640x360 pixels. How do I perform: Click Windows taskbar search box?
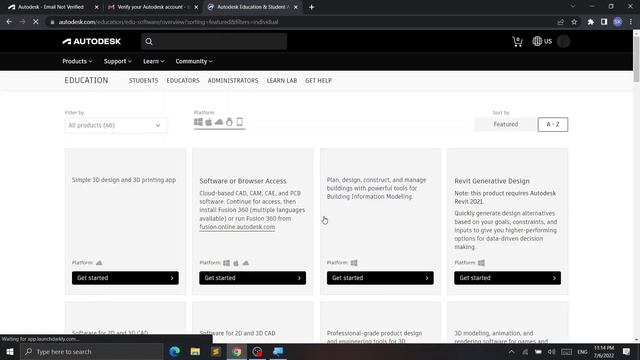pos(91,351)
